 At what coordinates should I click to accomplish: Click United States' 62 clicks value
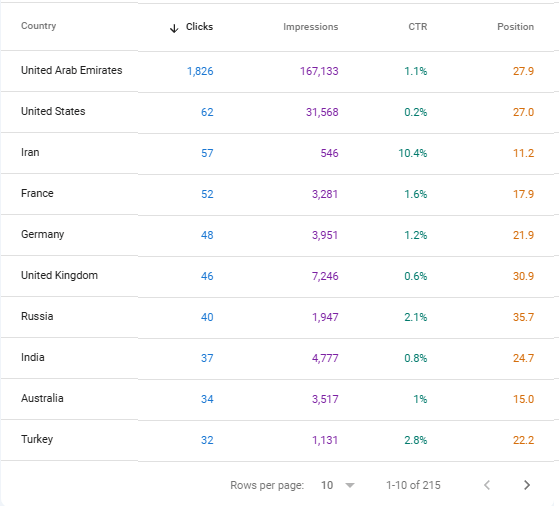[207, 112]
